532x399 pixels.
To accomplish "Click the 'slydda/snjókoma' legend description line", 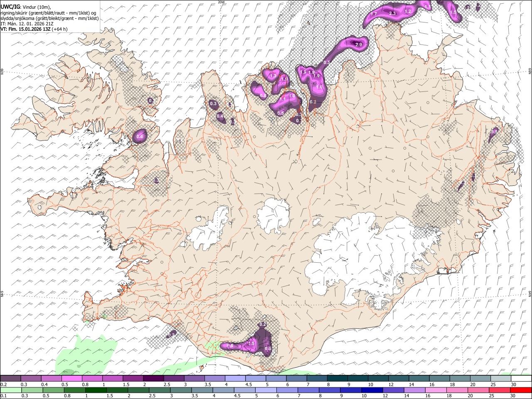I will 49,18.
